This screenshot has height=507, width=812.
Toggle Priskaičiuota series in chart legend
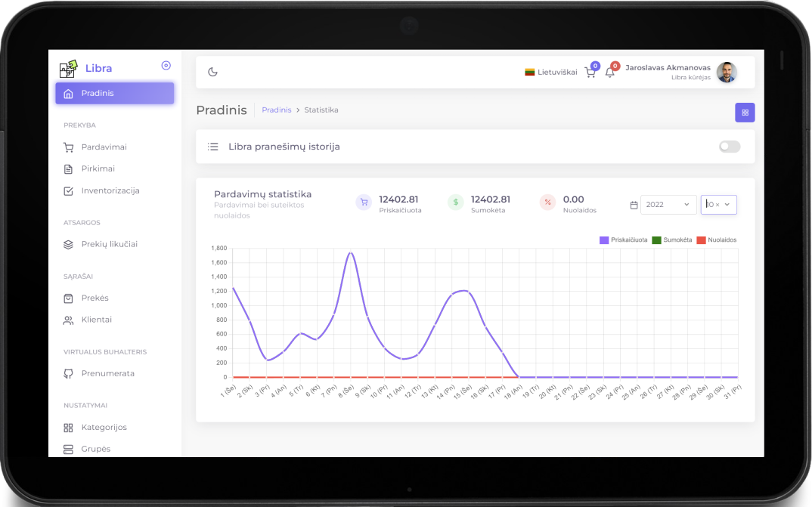pyautogui.click(x=624, y=240)
